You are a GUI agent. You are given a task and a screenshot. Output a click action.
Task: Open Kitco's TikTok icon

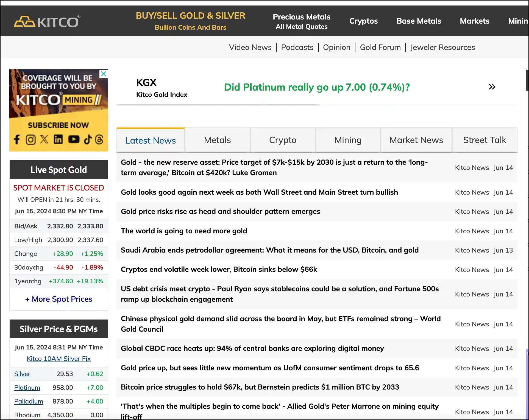88,139
